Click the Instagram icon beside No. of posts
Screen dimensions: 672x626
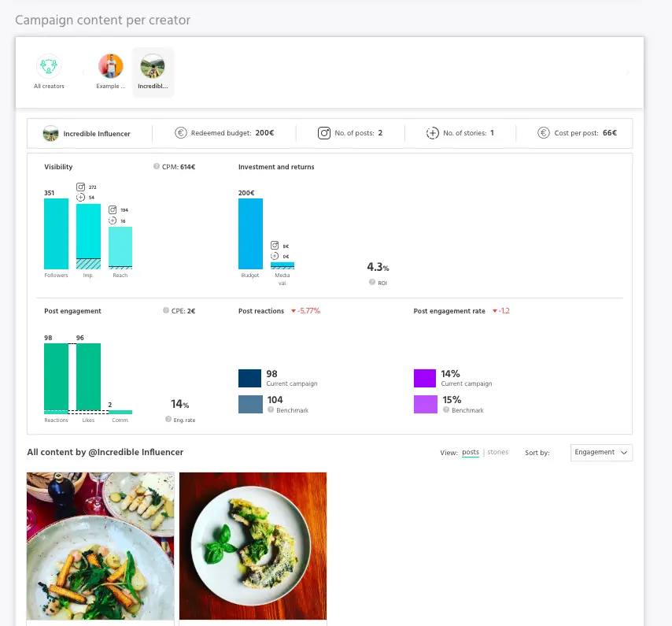coord(323,133)
